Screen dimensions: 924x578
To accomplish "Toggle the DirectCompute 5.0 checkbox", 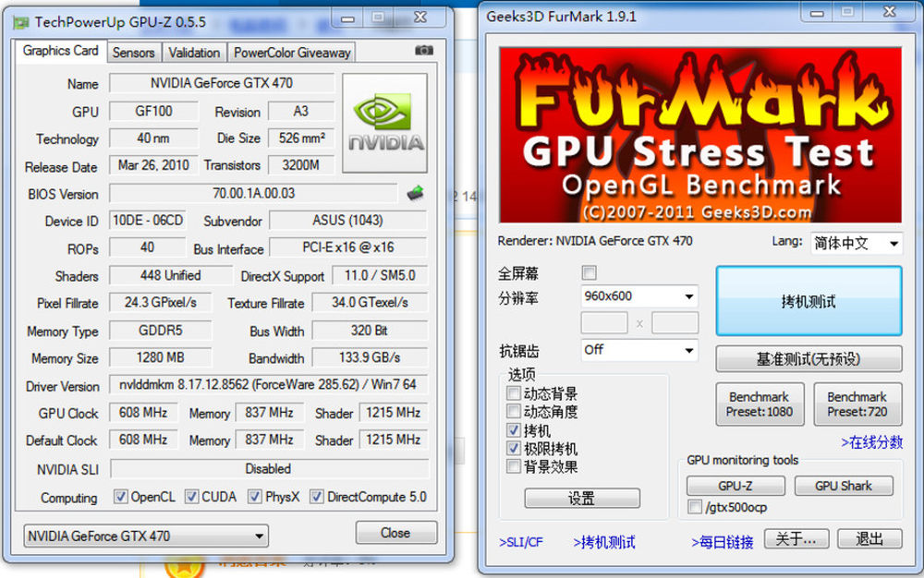I will [x=316, y=497].
